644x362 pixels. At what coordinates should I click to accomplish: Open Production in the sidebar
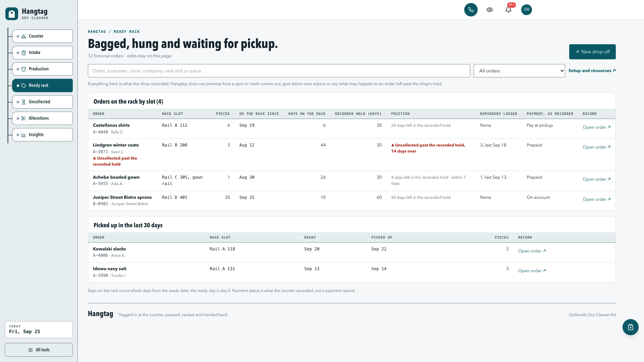tap(42, 69)
